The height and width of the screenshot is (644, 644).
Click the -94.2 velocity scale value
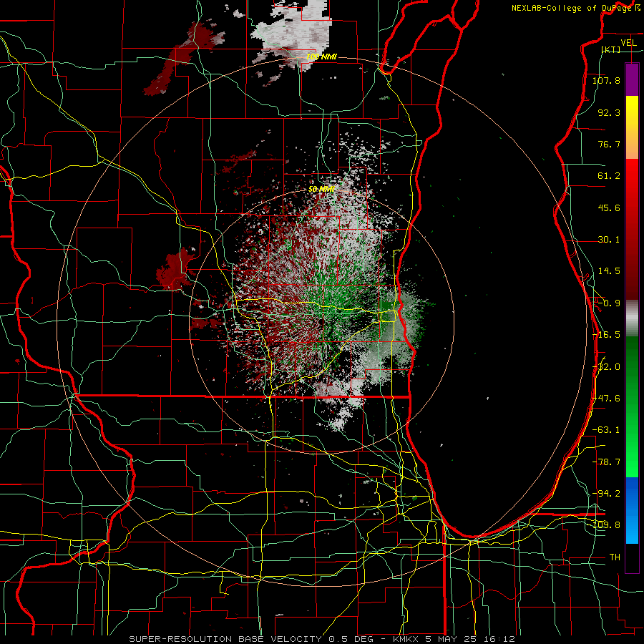pyautogui.click(x=606, y=493)
